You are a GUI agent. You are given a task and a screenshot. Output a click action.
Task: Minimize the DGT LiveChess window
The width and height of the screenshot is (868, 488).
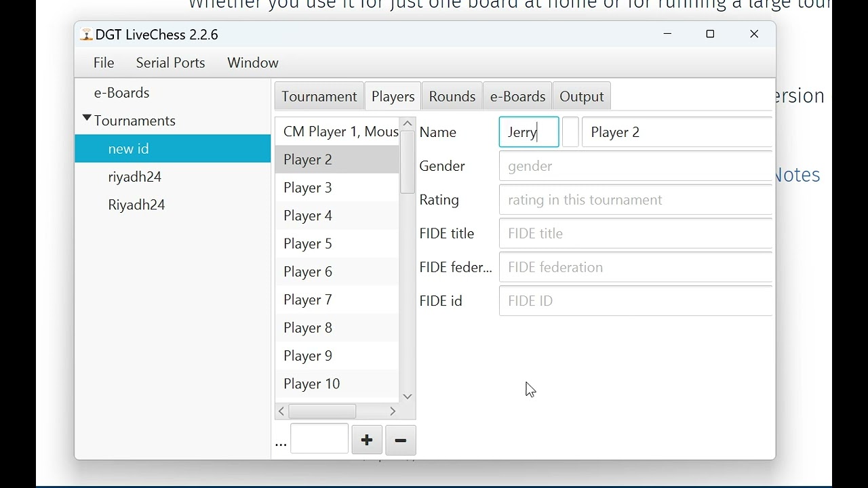point(668,34)
